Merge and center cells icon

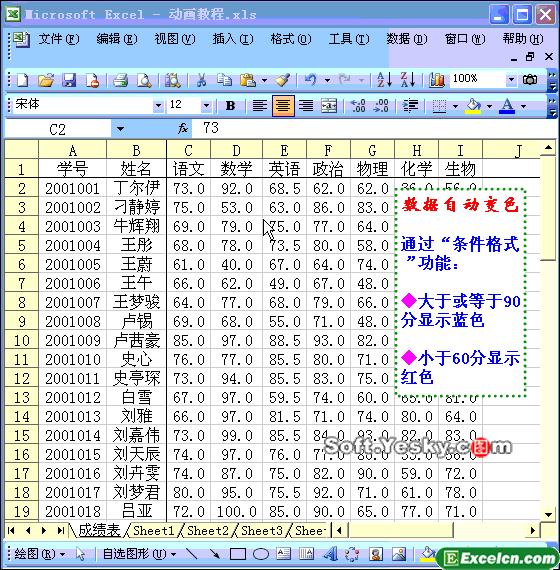pos(329,106)
